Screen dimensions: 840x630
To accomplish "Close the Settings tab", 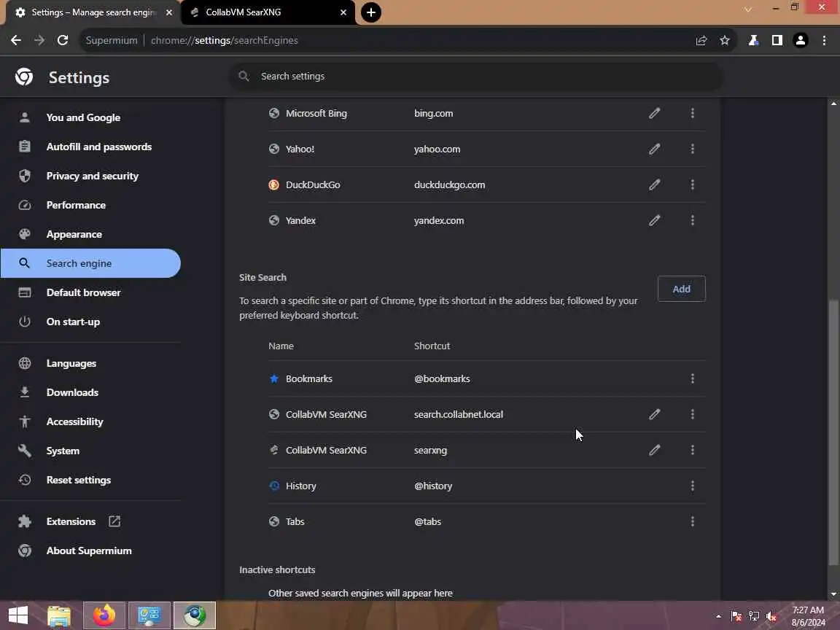I will tap(168, 12).
